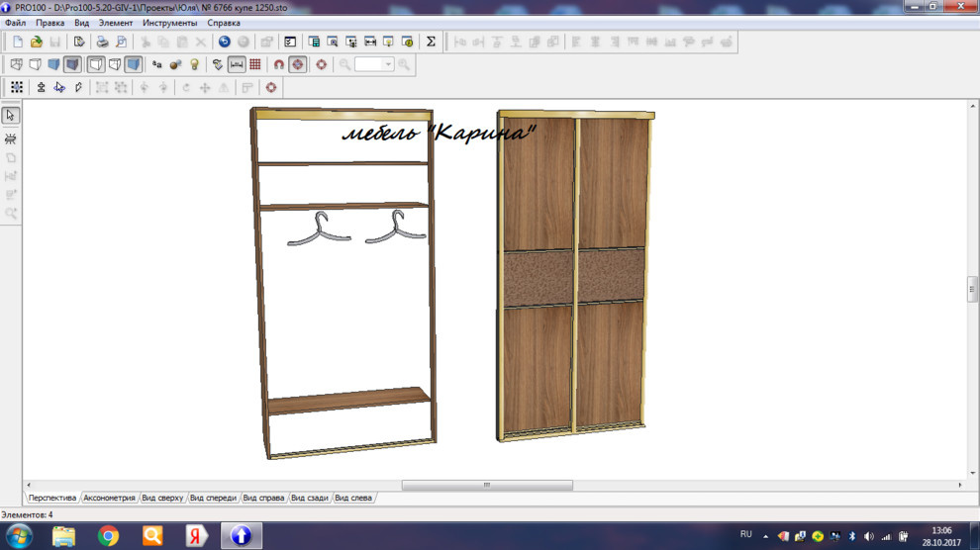Open Google Chrome from the taskbar
The height and width of the screenshot is (550, 980).
click(108, 536)
